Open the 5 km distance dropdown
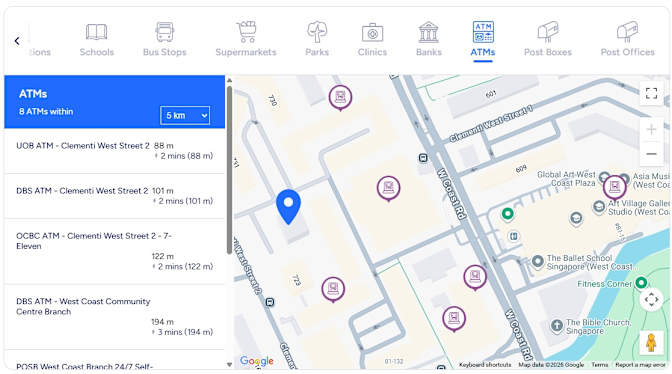672x374 pixels. click(x=185, y=115)
